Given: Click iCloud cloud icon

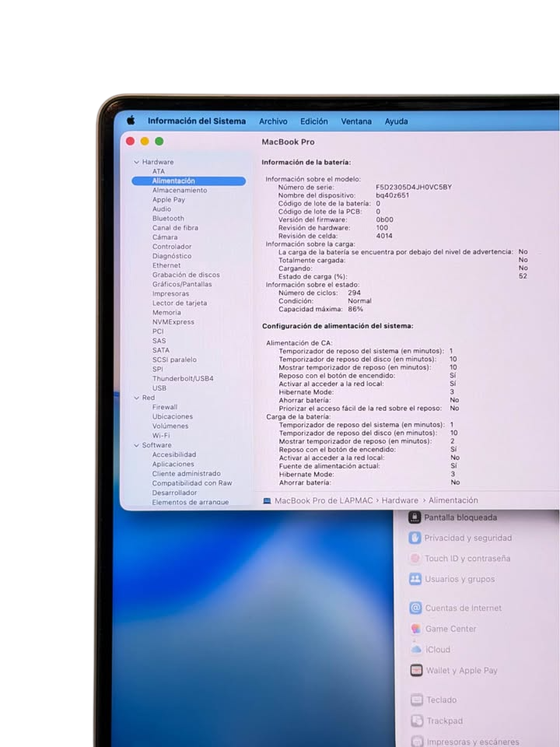Looking at the screenshot, I should 416,649.
